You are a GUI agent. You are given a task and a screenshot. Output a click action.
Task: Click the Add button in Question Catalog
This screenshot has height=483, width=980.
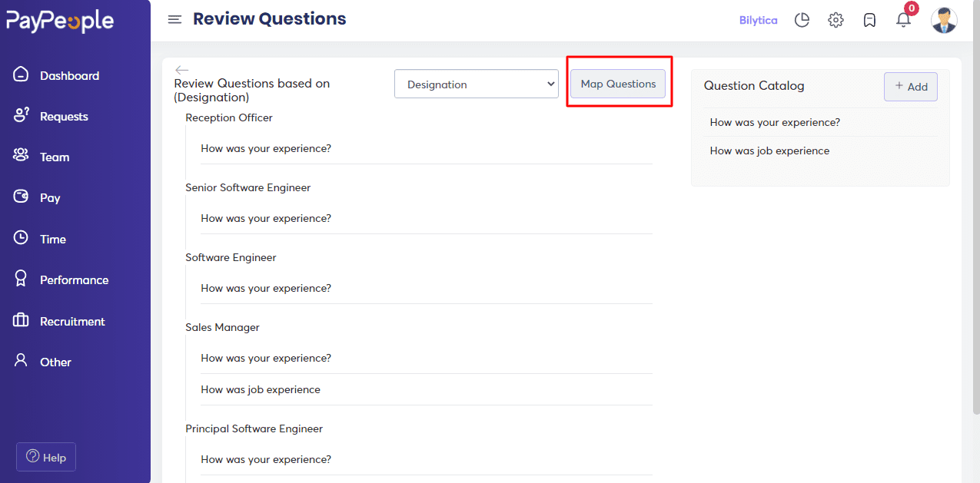(911, 87)
